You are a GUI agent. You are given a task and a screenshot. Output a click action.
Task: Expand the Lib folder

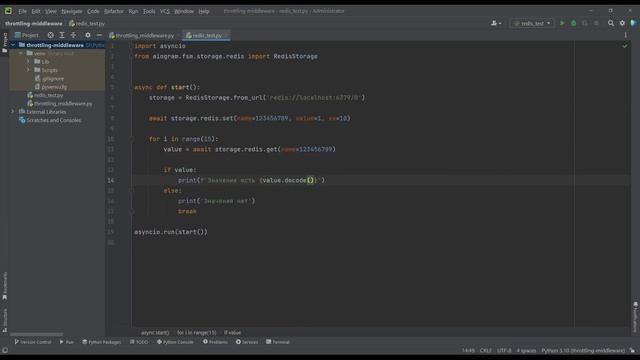(x=28, y=62)
